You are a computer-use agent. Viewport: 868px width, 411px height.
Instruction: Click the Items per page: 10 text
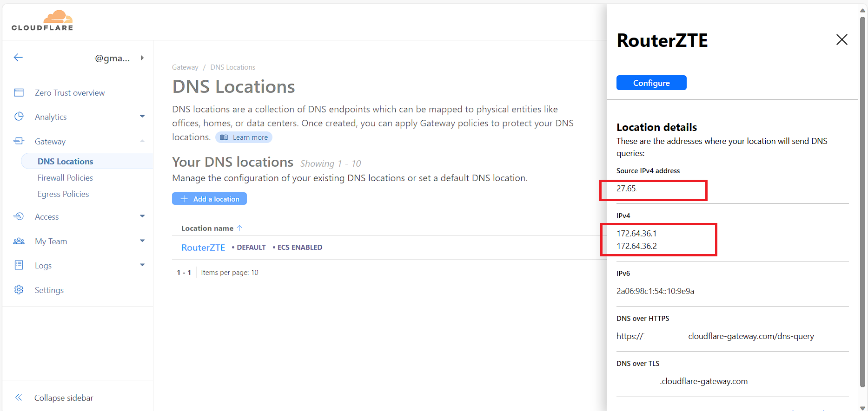[230, 273]
